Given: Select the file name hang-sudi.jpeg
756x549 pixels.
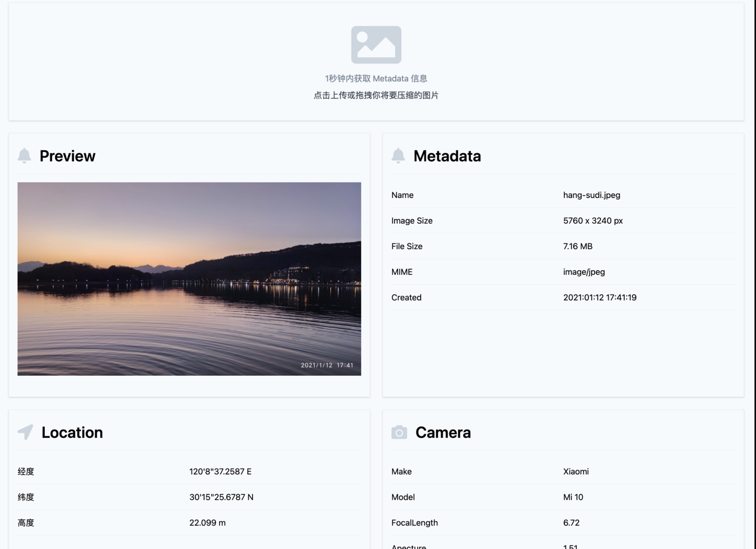Looking at the screenshot, I should (591, 195).
